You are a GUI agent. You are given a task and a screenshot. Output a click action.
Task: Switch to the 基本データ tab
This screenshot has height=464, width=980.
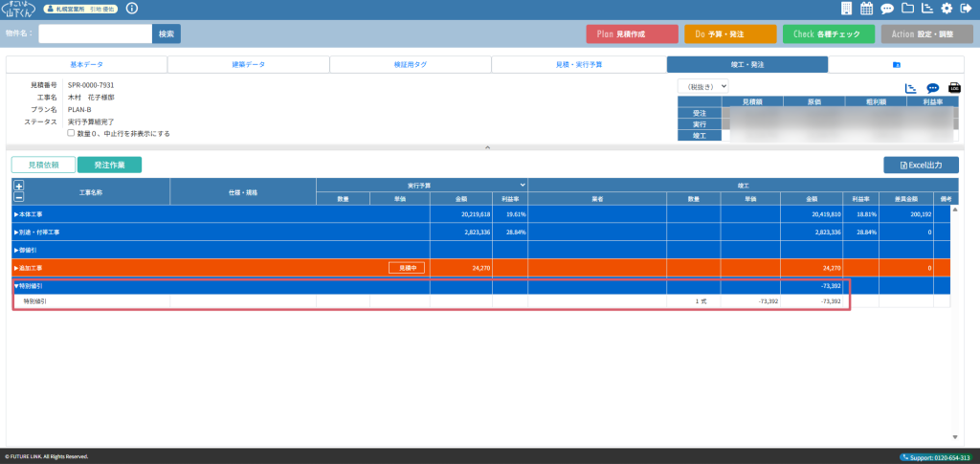[x=87, y=65]
